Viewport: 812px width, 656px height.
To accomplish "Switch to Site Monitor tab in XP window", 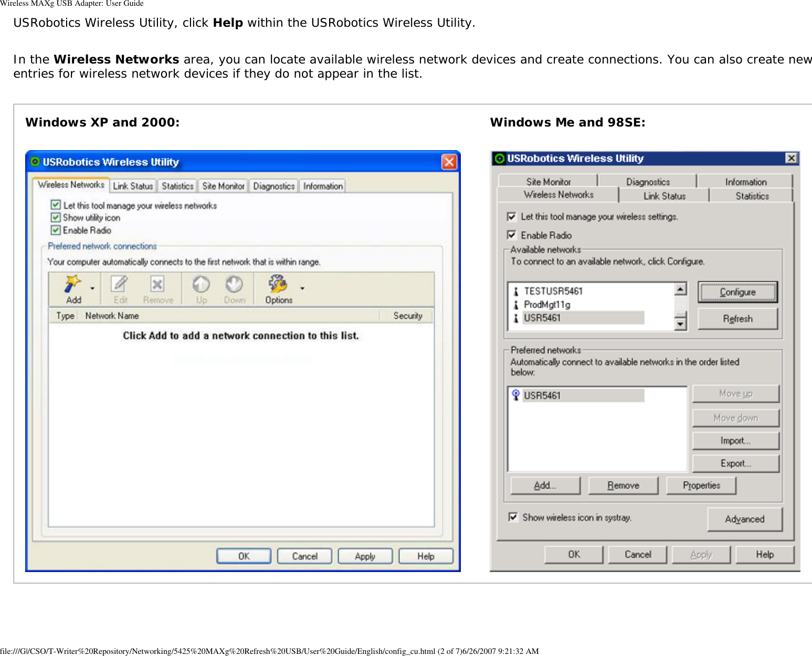I will 224,186.
